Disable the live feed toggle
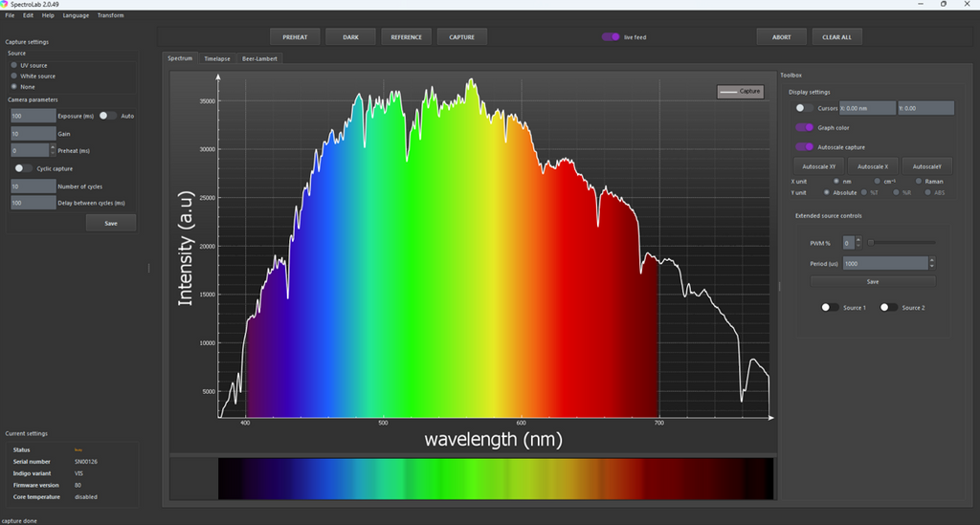The height and width of the screenshot is (525, 980). click(611, 37)
